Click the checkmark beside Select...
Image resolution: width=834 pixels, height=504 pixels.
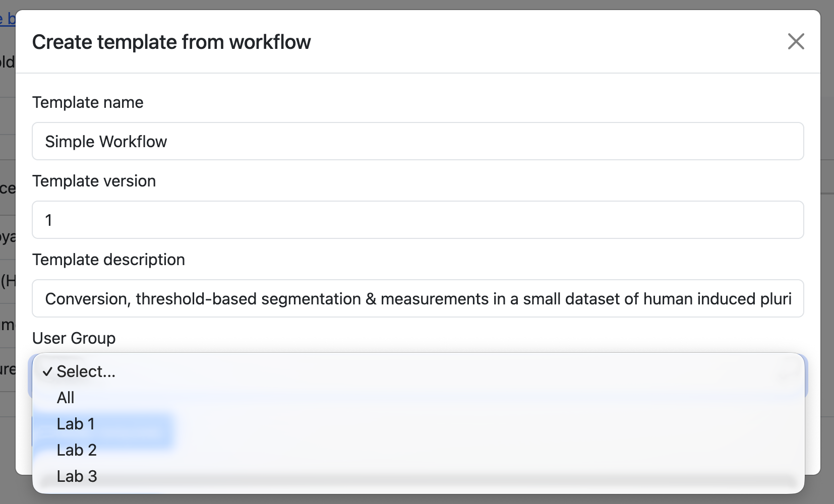pyautogui.click(x=47, y=372)
